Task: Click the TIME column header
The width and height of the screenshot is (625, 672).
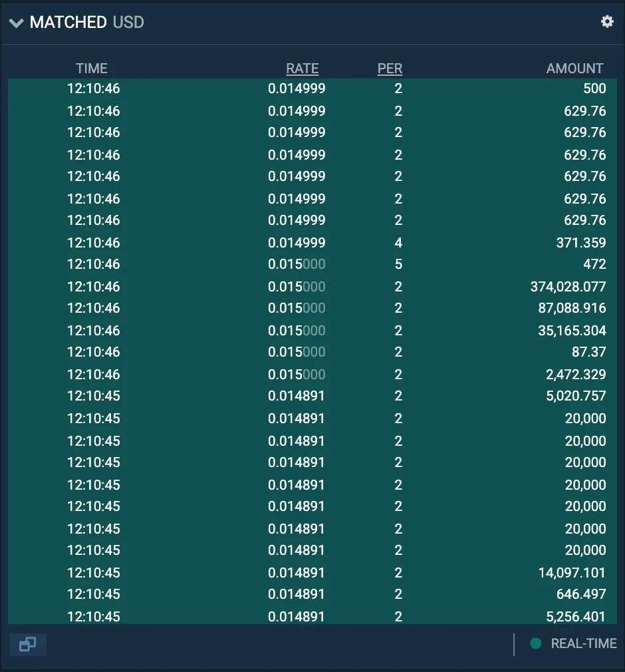Action: click(92, 69)
